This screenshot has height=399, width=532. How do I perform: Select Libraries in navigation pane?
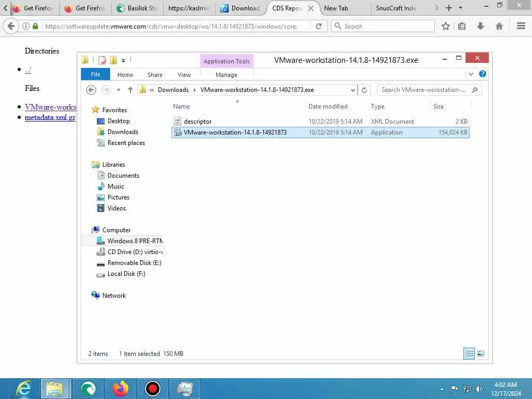(x=114, y=165)
